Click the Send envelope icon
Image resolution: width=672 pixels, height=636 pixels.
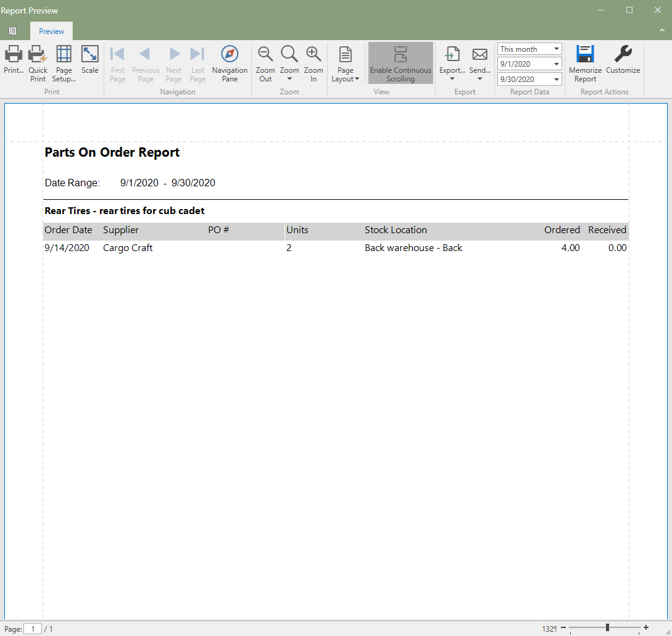click(x=479, y=54)
